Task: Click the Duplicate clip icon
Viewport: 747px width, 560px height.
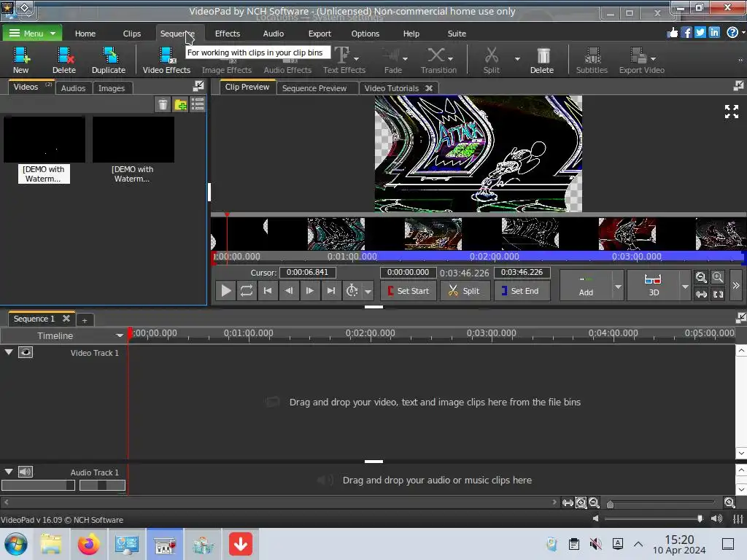Action: [109, 60]
